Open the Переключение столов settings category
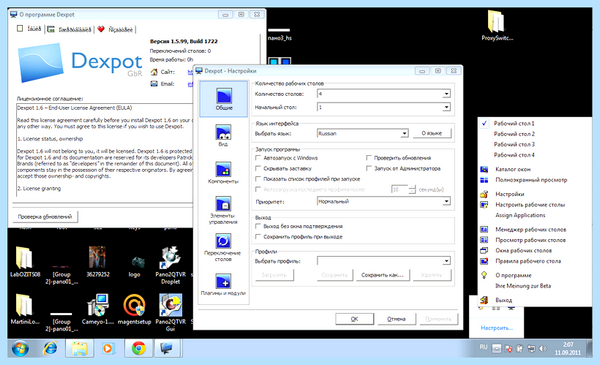Viewport: 600px width, 365px height. pyautogui.click(x=223, y=247)
